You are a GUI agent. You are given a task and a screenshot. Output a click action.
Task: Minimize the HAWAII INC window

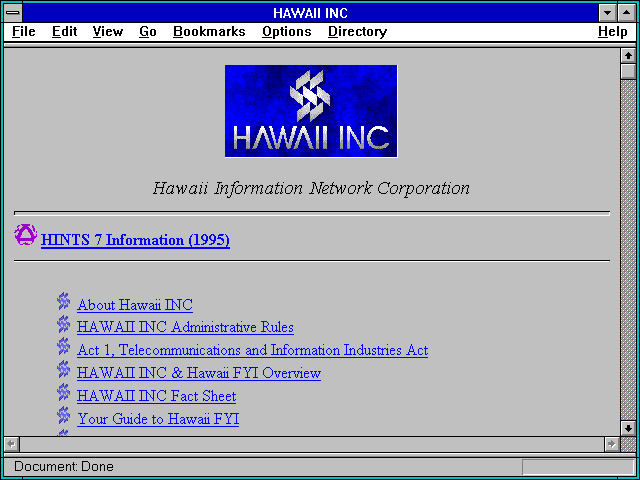(608, 13)
